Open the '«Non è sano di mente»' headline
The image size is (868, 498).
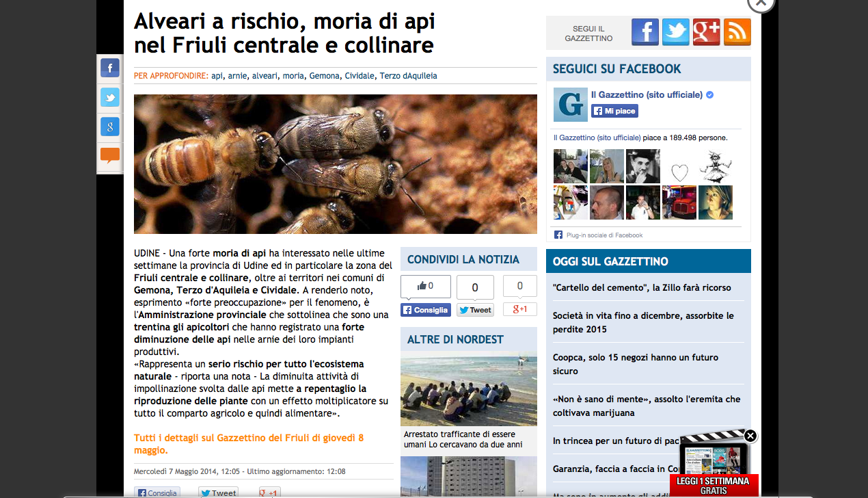pyautogui.click(x=647, y=406)
